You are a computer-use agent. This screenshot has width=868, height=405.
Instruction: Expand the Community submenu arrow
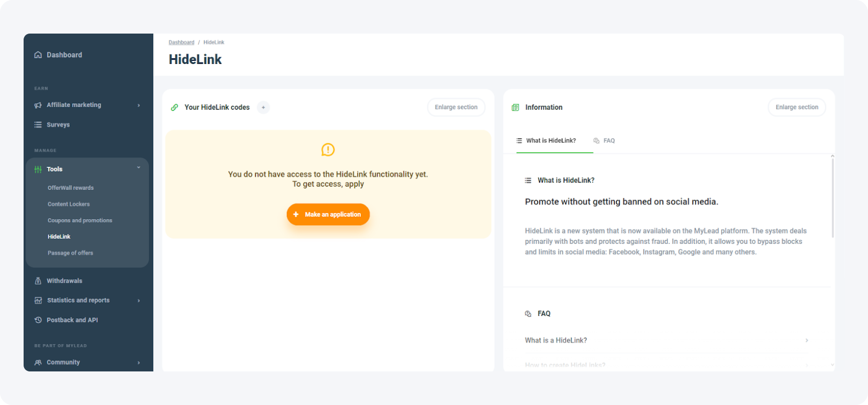click(x=139, y=363)
